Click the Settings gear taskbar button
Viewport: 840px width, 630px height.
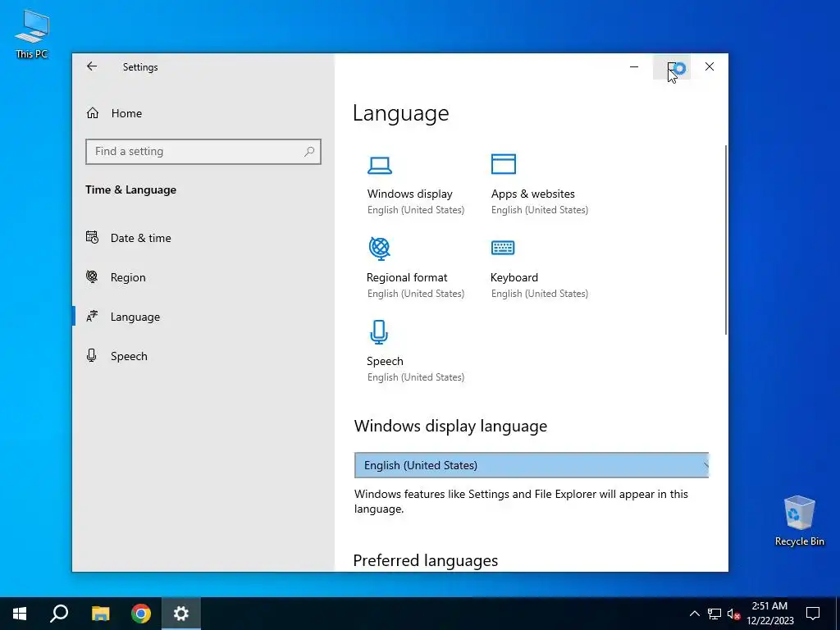(181, 614)
